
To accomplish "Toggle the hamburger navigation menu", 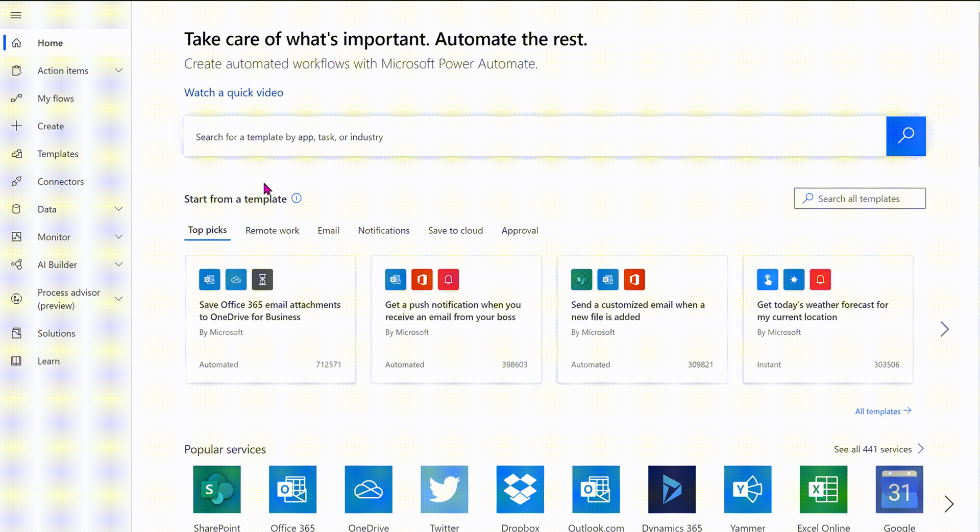I will [16, 15].
